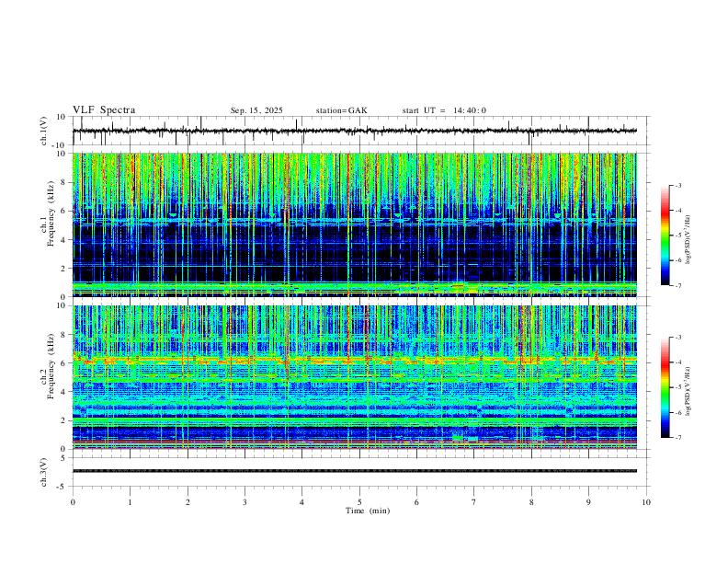Click the 'ch.3(V)' axis label

tap(44, 473)
